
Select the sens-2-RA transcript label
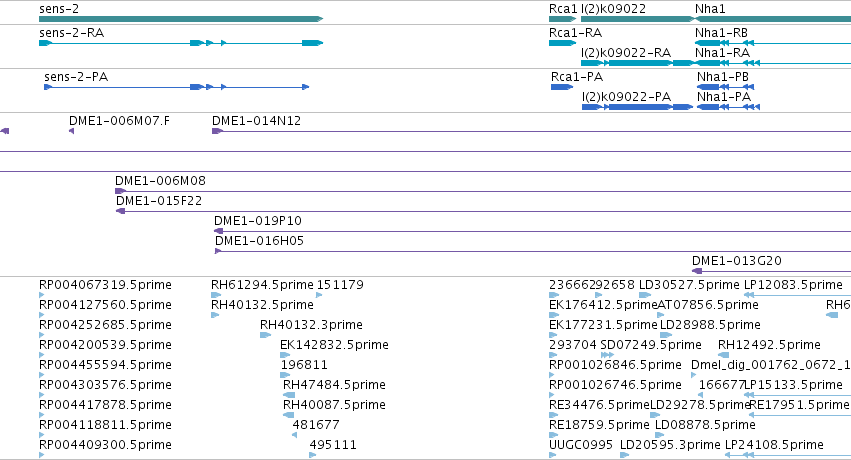click(x=72, y=33)
